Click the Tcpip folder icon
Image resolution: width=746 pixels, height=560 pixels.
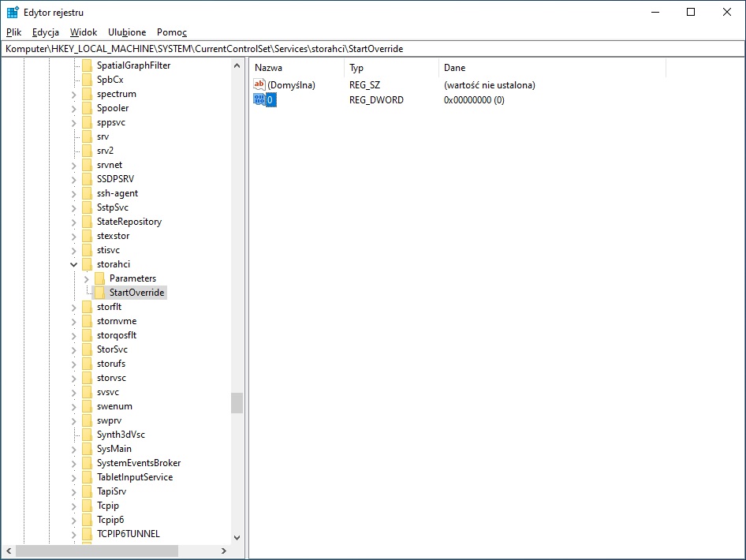coord(87,506)
